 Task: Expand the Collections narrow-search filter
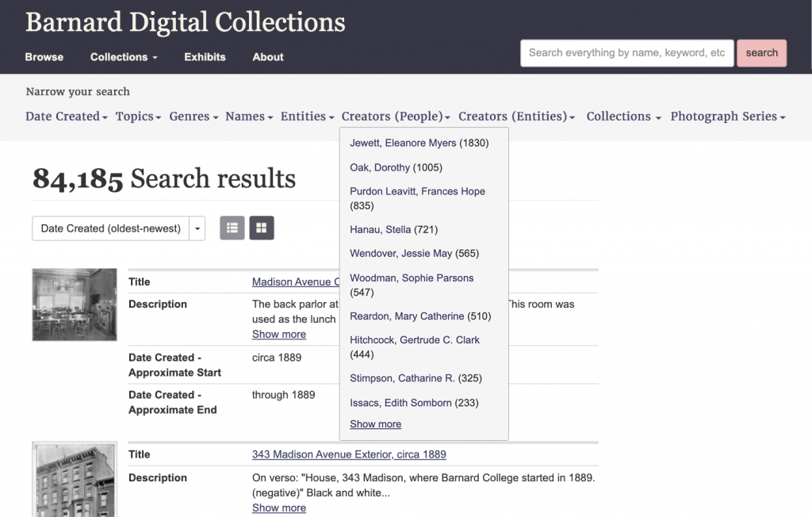pos(623,117)
